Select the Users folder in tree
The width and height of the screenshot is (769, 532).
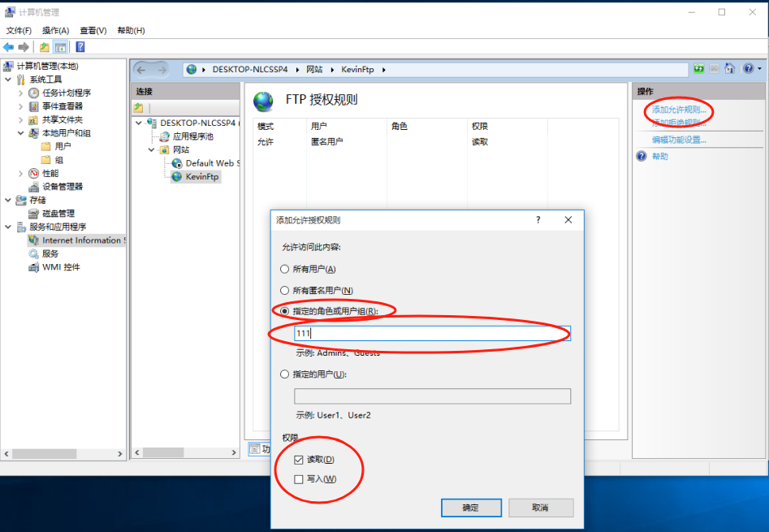coord(63,146)
